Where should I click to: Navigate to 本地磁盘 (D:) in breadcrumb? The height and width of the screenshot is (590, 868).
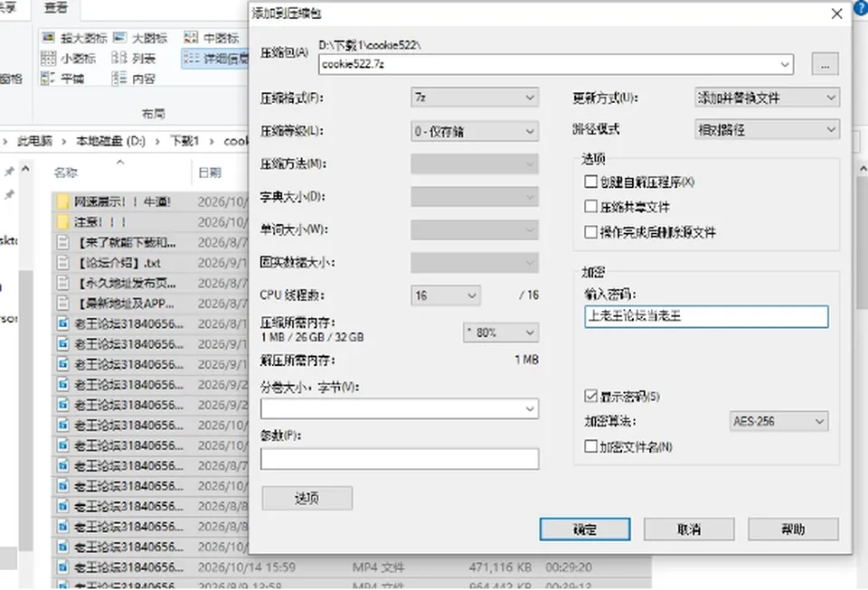[x=110, y=141]
